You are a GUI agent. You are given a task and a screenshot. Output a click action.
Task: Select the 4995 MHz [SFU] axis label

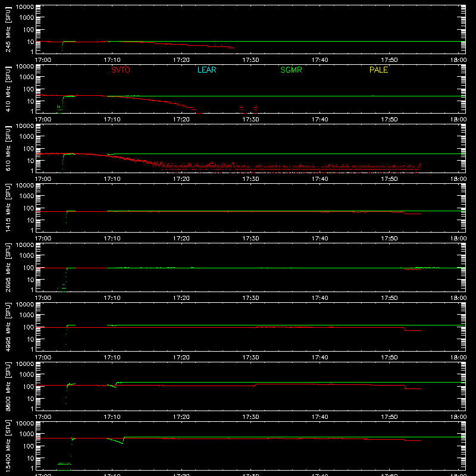pyautogui.click(x=8, y=327)
